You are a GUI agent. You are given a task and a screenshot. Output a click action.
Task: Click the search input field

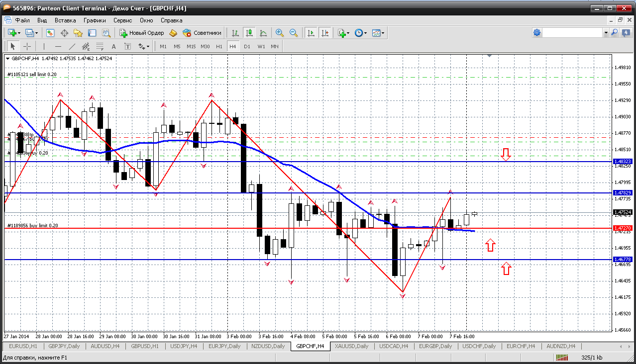572,32
